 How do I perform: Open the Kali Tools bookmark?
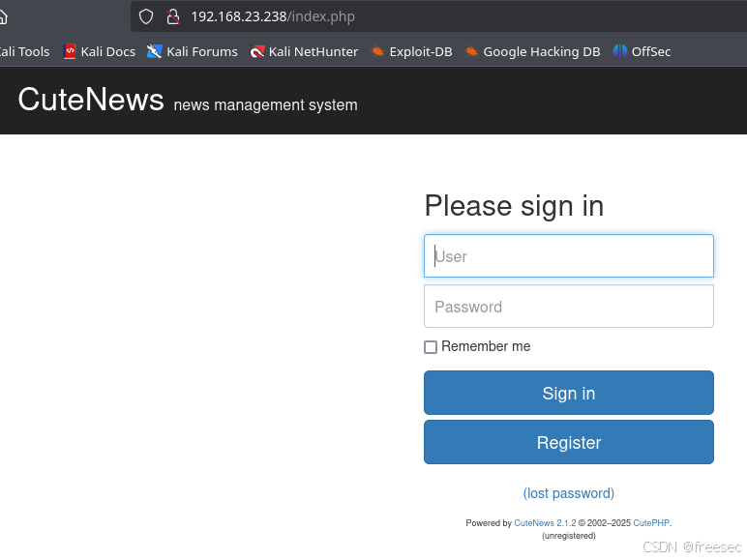click(24, 51)
